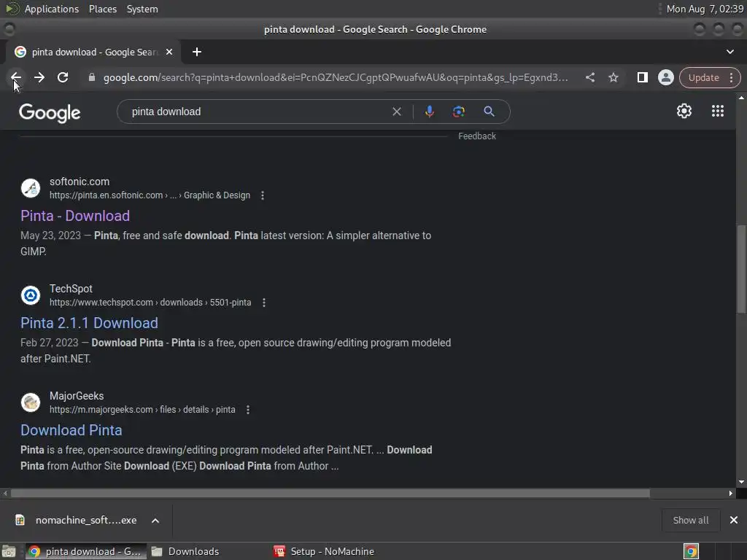This screenshot has height=560, width=747.
Task: Click the TechSpot site name
Action: coord(71,289)
